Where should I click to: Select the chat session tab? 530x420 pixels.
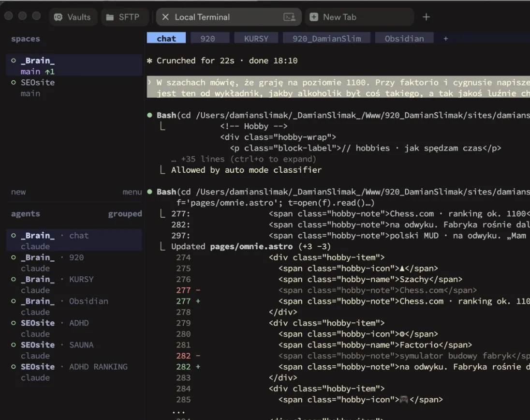pyautogui.click(x=166, y=38)
